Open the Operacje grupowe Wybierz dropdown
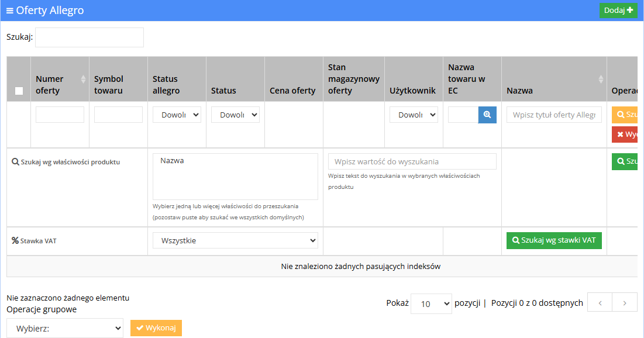The height and width of the screenshot is (338, 644). click(x=65, y=328)
